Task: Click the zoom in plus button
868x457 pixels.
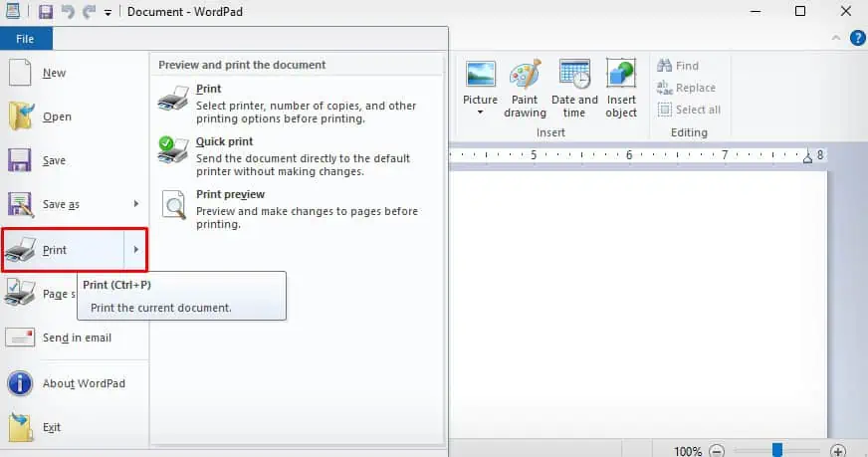Action: tap(838, 451)
